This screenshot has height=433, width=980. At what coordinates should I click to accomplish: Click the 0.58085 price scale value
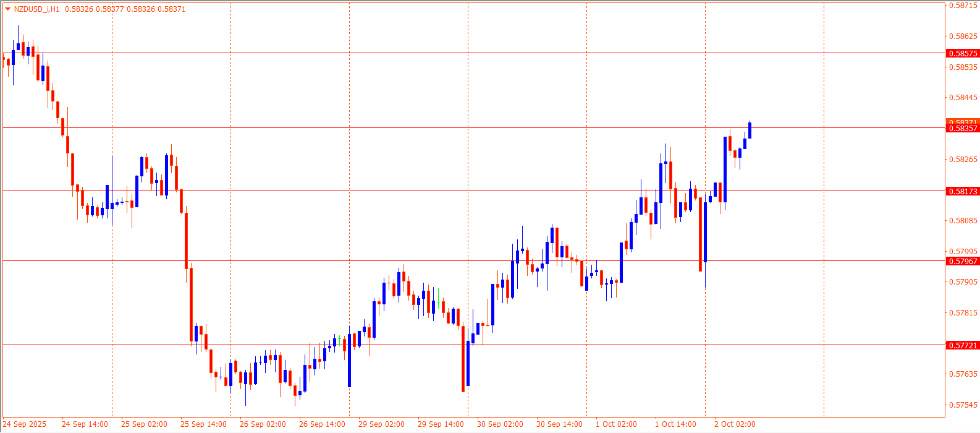[x=963, y=221]
